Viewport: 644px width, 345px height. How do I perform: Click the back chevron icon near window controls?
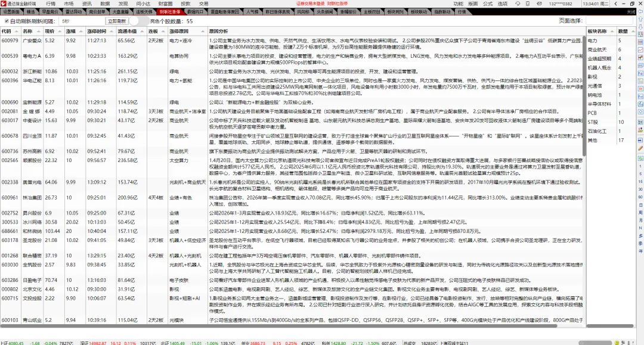tap(615, 4)
